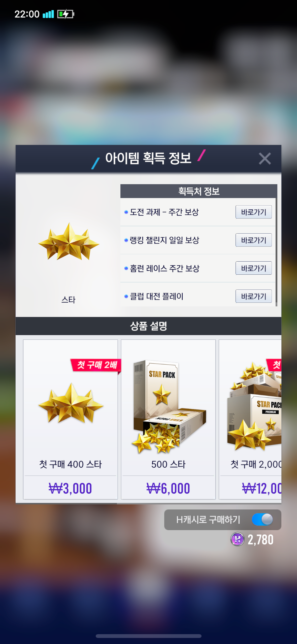The image size is (297, 644).
Task: Toggle the H캐시로 구매하기 switch
Action: (262, 520)
